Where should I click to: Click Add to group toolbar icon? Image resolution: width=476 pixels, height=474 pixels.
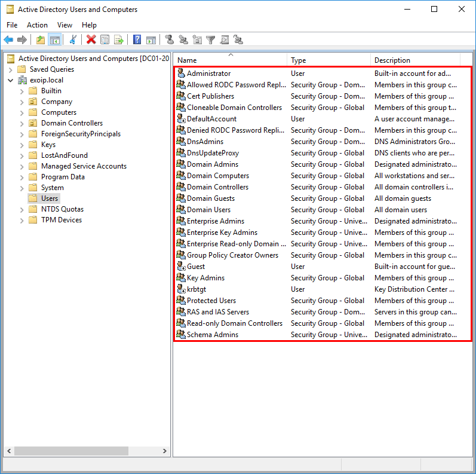[238, 40]
